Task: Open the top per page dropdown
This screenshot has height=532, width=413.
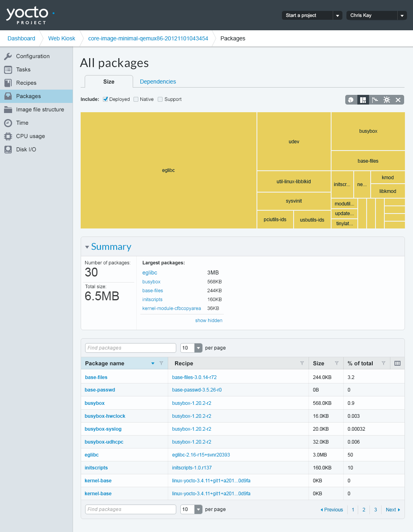Action: pyautogui.click(x=191, y=348)
